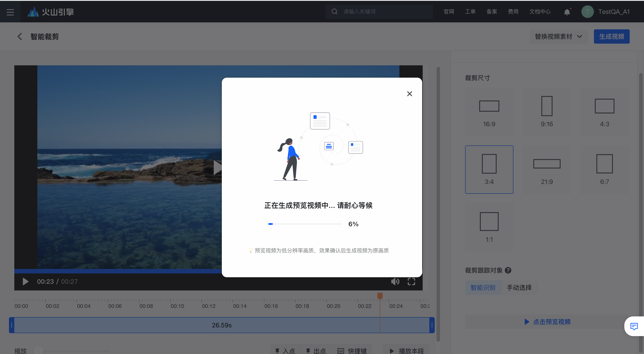Screen dimensions: 644x354
Task: Click the search magnifier icon
Action: (334, 11)
